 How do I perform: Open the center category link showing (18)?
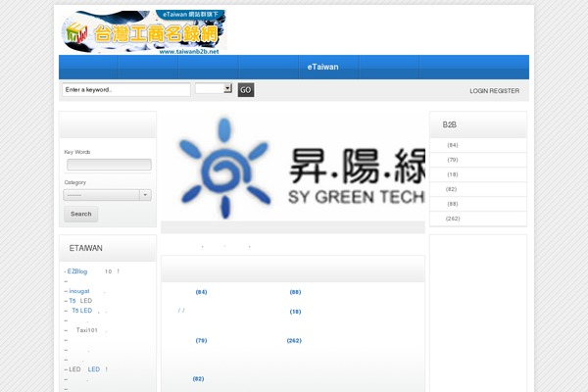pyautogui.click(x=296, y=312)
